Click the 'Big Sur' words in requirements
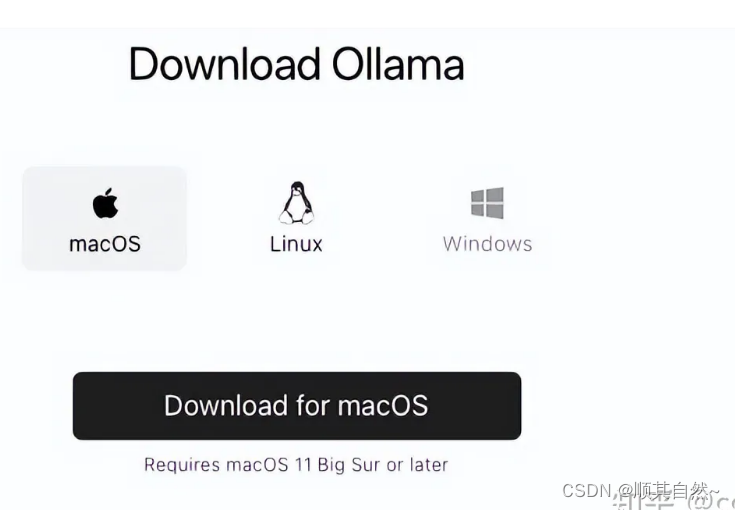Image resolution: width=735 pixels, height=510 pixels. (x=349, y=465)
